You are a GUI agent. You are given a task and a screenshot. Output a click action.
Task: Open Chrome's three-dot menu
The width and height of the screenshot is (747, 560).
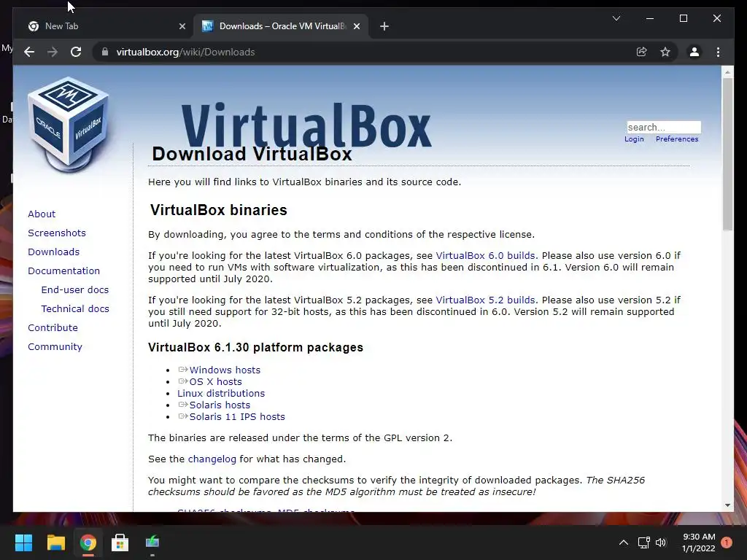tap(718, 52)
